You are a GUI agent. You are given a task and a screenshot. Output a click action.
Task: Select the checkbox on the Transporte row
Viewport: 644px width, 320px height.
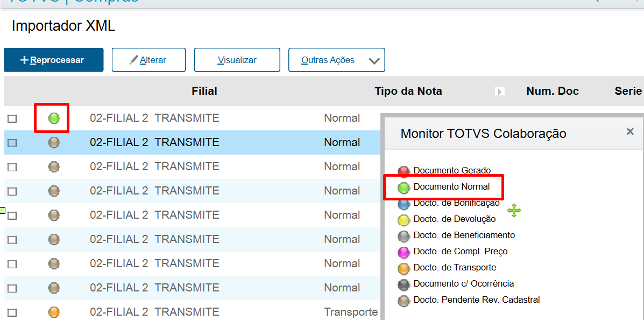[x=12, y=311]
